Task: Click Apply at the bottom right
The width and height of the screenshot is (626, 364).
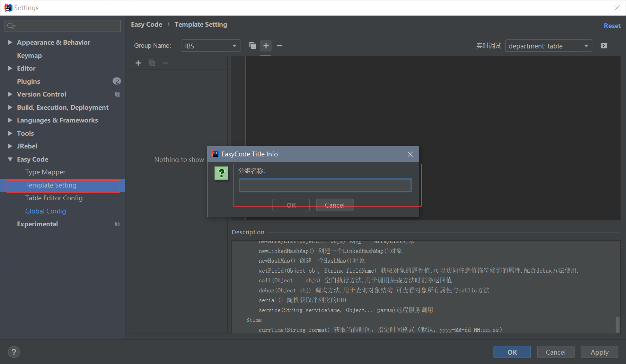Action: click(x=599, y=352)
